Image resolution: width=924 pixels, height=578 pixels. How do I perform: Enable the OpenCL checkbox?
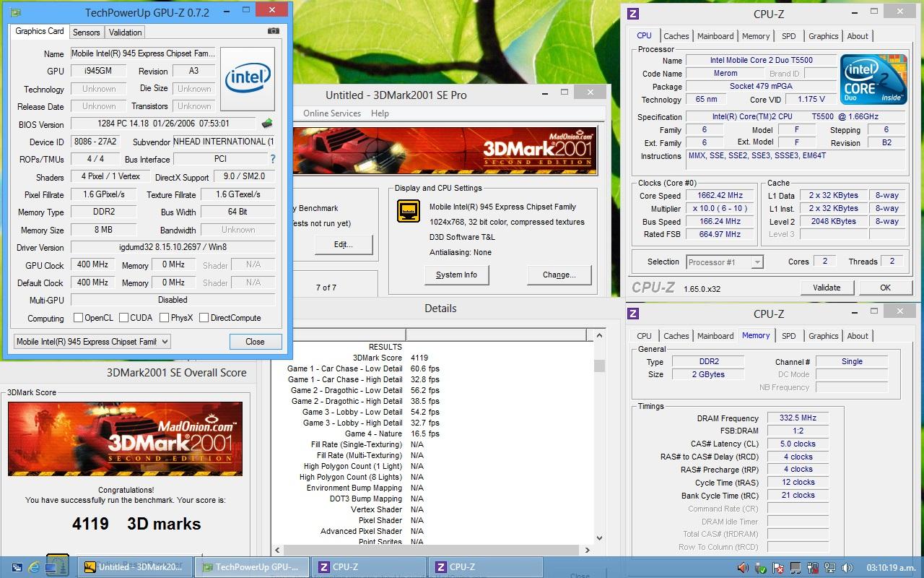point(78,317)
